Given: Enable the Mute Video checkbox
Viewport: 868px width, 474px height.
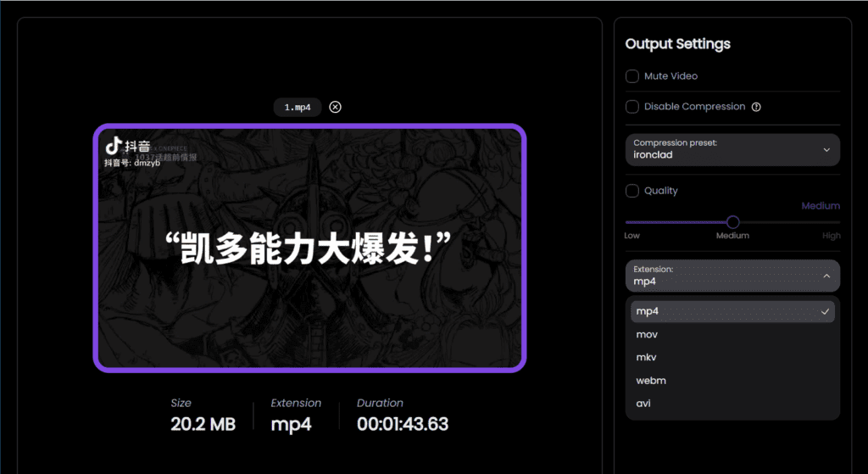Looking at the screenshot, I should click(x=632, y=76).
